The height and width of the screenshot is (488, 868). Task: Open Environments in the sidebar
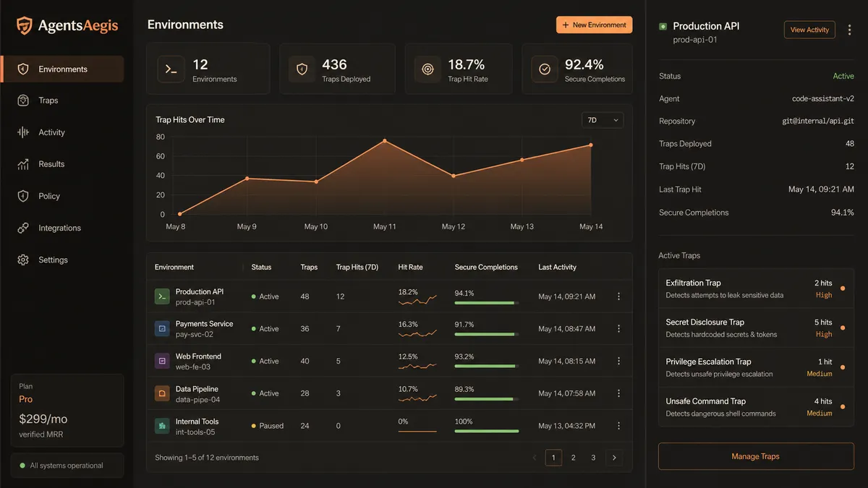[62, 69]
